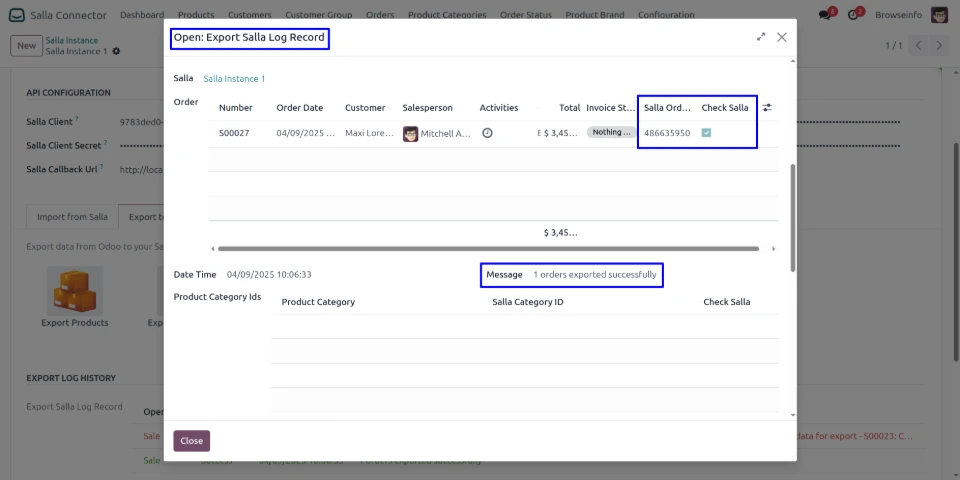Open the Salla Instance 1 link
The width and height of the screenshot is (960, 480).
pos(234,78)
